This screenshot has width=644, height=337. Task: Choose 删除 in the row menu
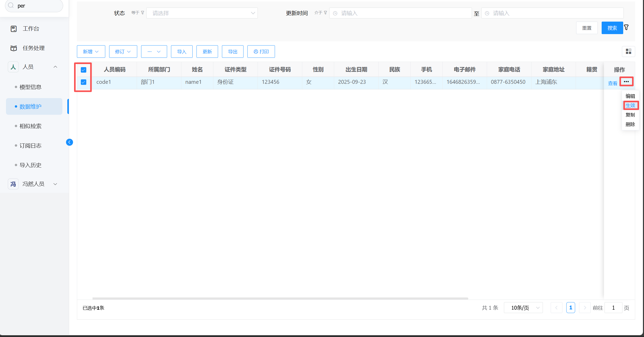(x=630, y=124)
